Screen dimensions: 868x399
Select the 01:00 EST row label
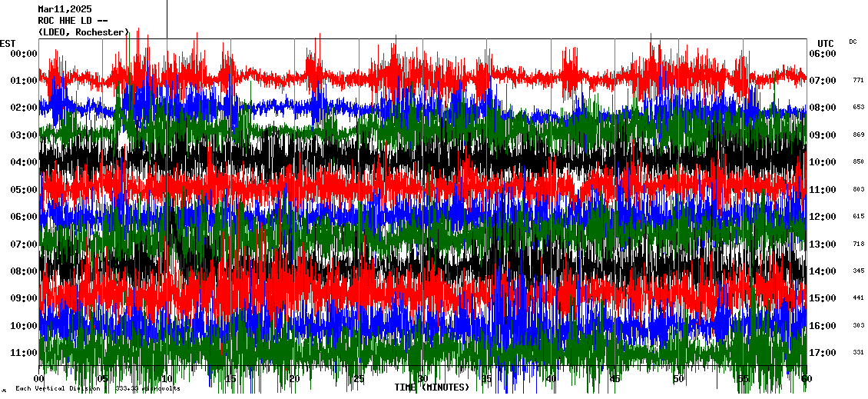tap(24, 81)
